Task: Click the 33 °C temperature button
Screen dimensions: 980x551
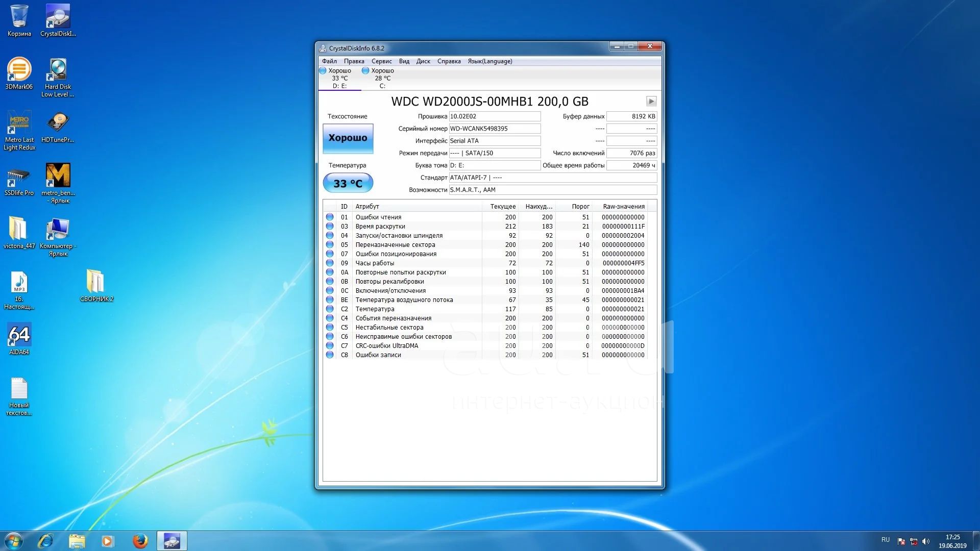Action: click(x=348, y=183)
